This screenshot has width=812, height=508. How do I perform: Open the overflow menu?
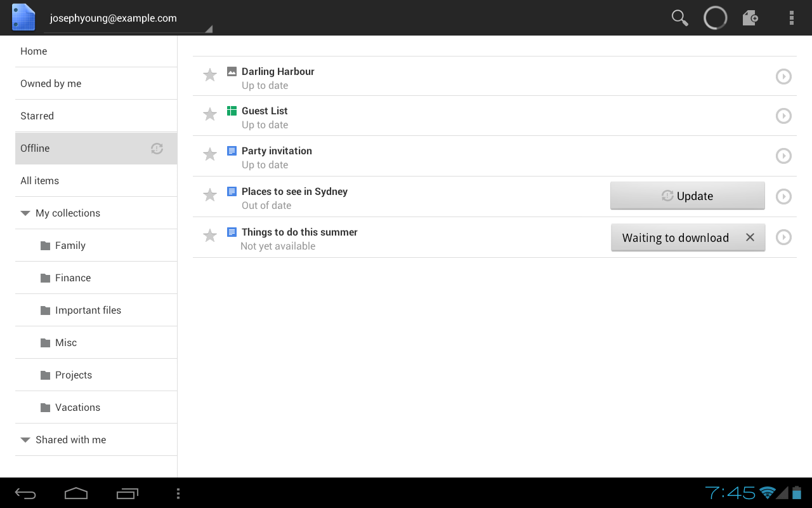pyautogui.click(x=792, y=18)
